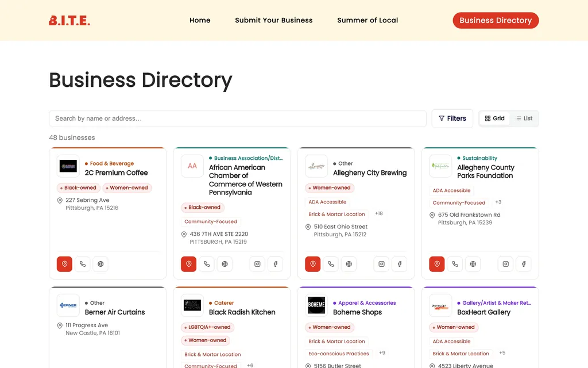Click 675 Old Frankstown Rd address text
Screen dimensions: 588x368
click(469, 215)
